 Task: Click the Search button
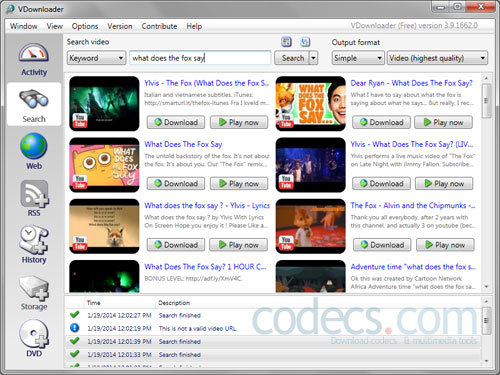(292, 58)
